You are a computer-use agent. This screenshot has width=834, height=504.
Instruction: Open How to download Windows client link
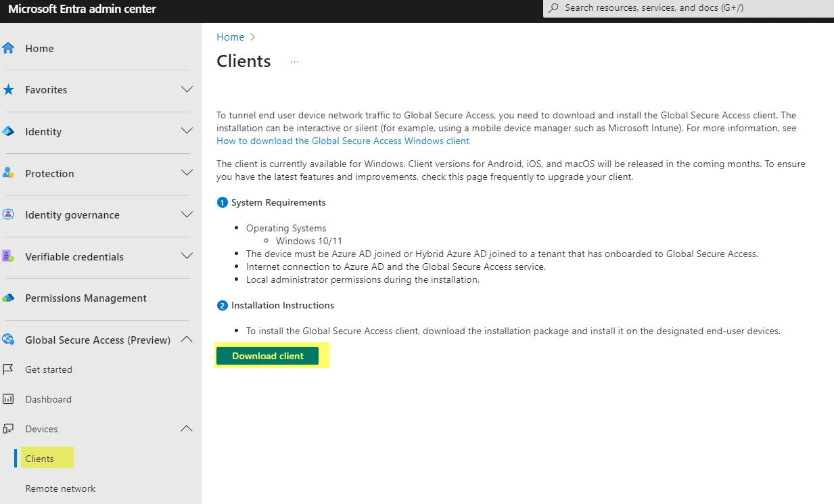343,141
